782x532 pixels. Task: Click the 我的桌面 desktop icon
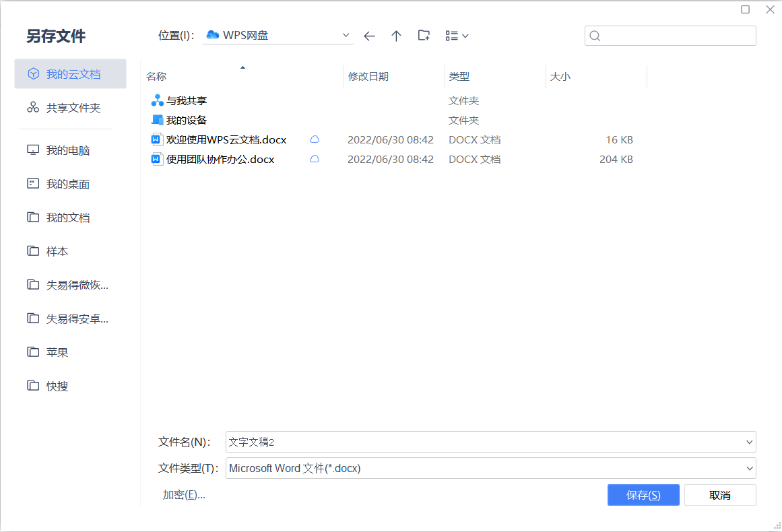click(x=33, y=183)
